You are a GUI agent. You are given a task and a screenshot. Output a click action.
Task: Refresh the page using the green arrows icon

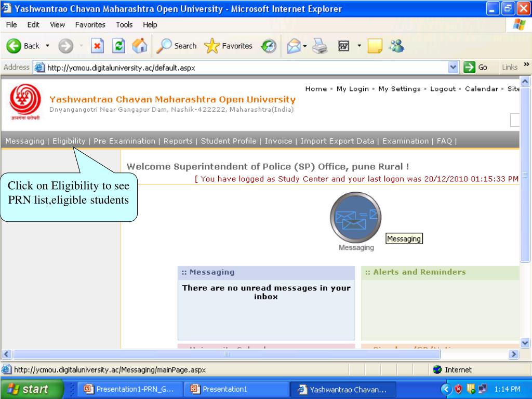coord(118,46)
